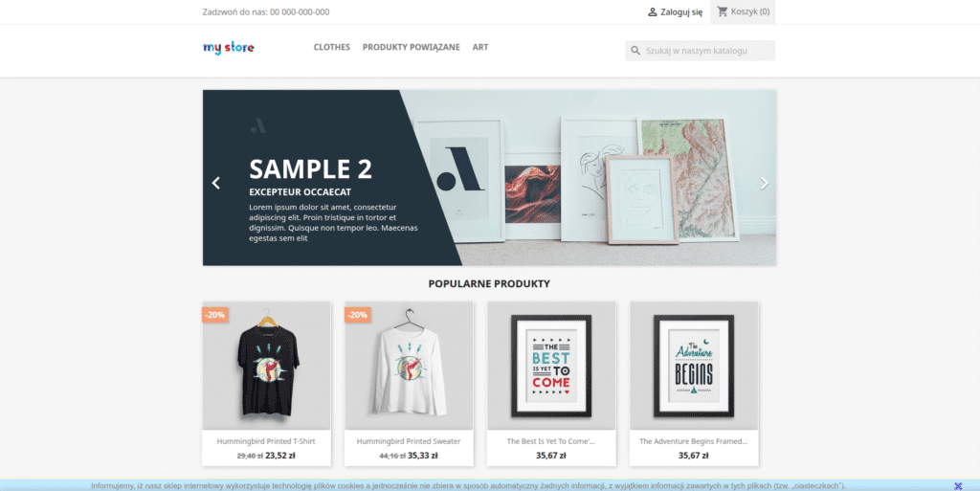Close the cookie notice bar

tap(958, 486)
